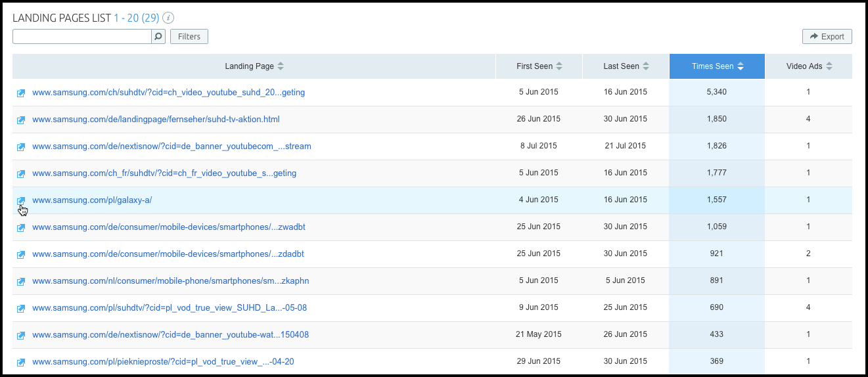The image size is (868, 377).
Task: Select Times Seen value 1,850
Action: (x=717, y=119)
